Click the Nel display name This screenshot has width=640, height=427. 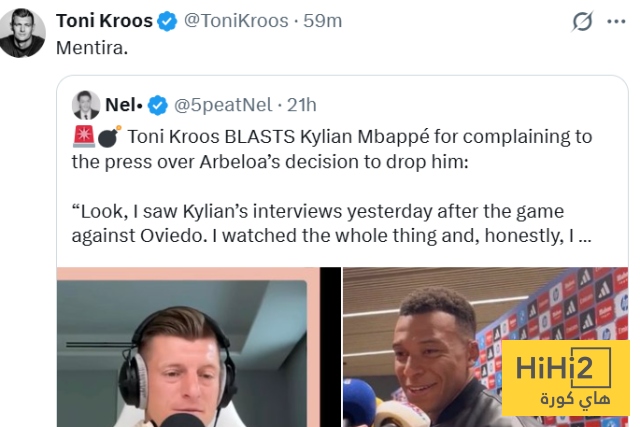124,105
